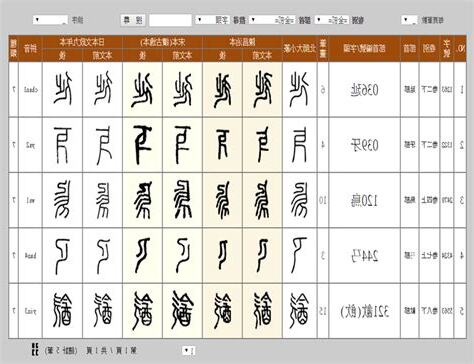Screen dimensions: 474x364
Task: Select the 120烏 entry cell
Action: pyautogui.click(x=364, y=200)
